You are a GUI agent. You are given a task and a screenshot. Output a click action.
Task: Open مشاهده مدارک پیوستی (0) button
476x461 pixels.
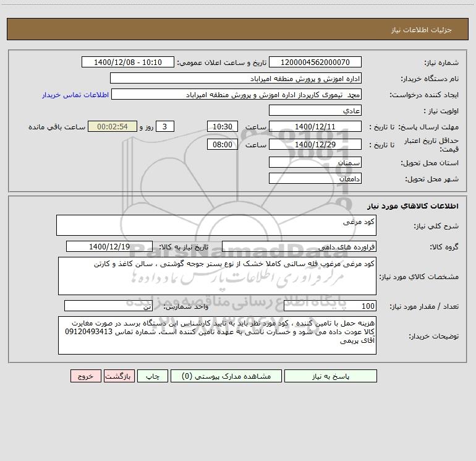(226, 376)
